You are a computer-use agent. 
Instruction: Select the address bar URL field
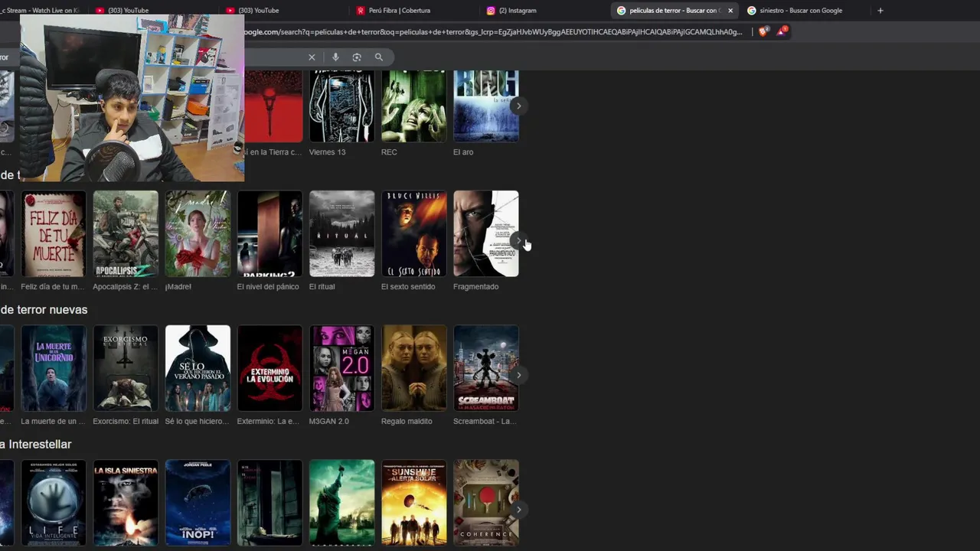tap(494, 32)
